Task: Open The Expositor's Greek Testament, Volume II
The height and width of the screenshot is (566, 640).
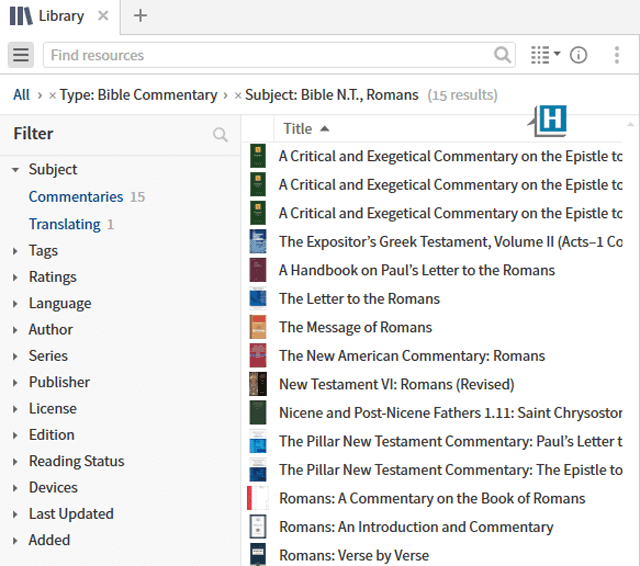Action: pos(451,242)
